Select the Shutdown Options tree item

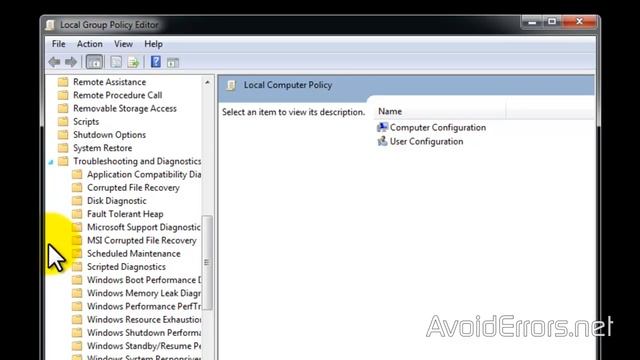109,135
